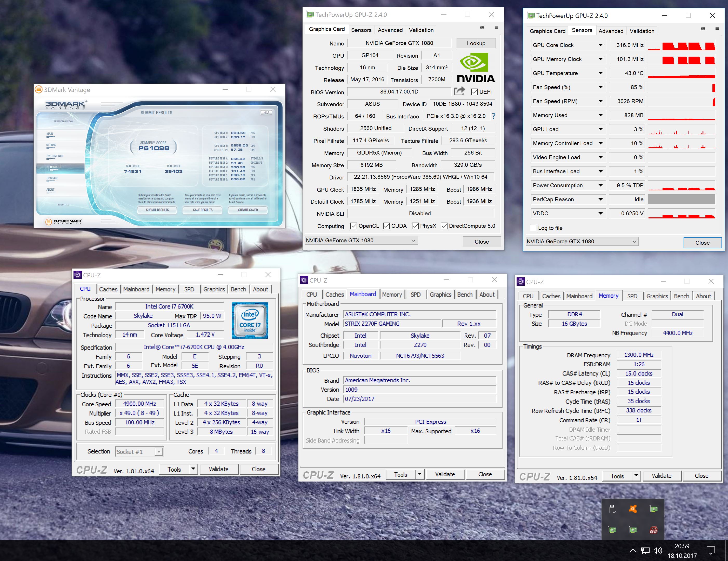Viewport: 728px width, 561px height.
Task: Open the GPU selector dropdown in GPU-Z Graphics Card window
Action: (x=361, y=240)
